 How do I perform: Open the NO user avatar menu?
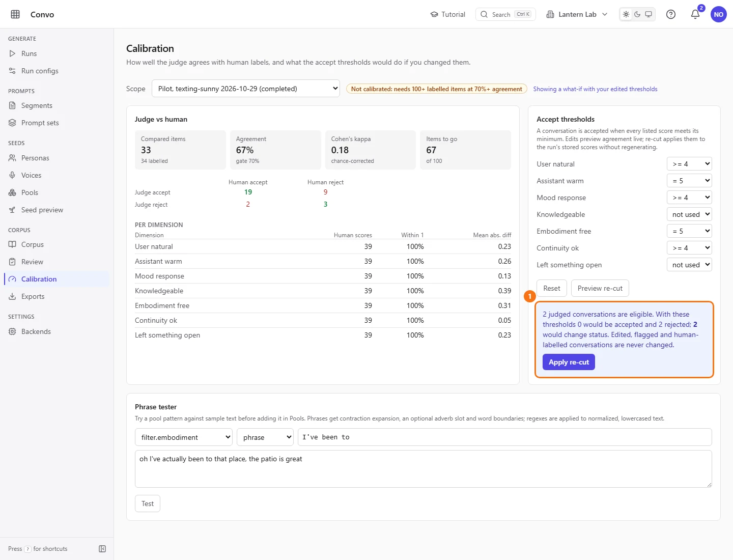[x=719, y=14]
